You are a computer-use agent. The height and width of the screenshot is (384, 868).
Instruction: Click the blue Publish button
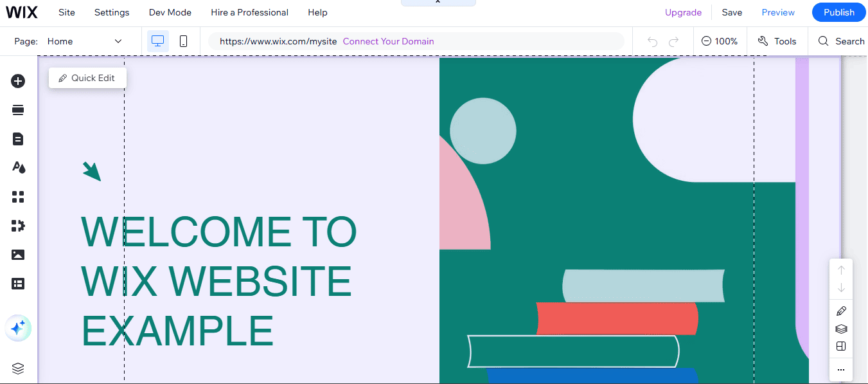point(839,12)
